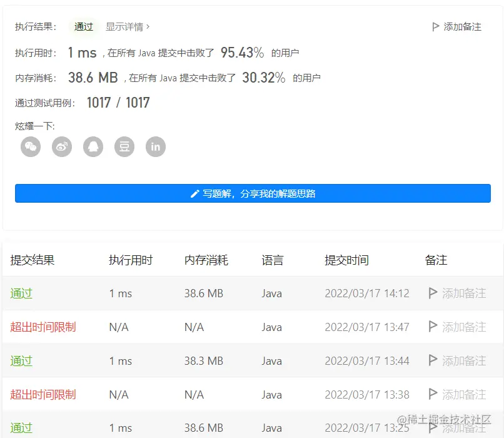
Task: Click 2022/03/17 13:47 timestamp cell
Action: (367, 327)
